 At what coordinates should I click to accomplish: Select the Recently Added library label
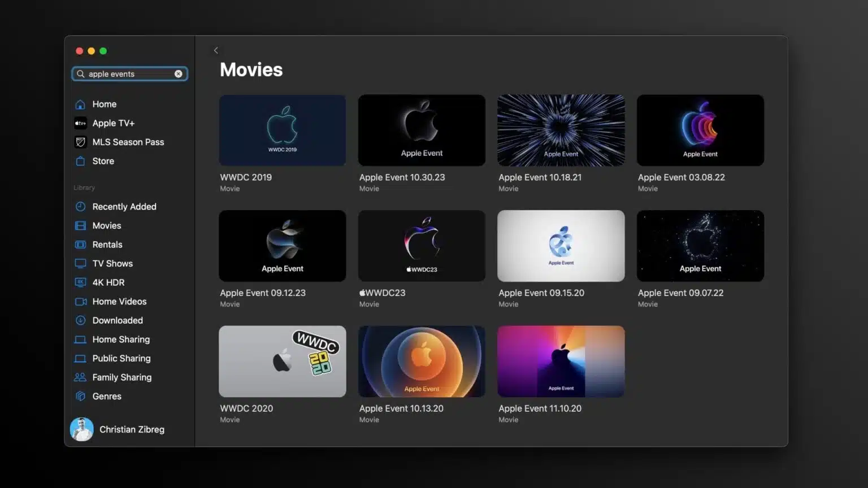click(x=124, y=207)
